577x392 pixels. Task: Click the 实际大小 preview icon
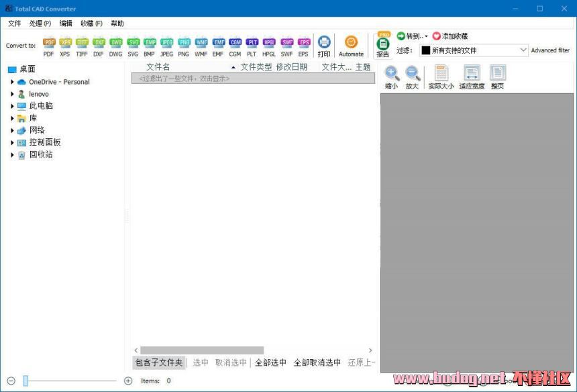point(441,77)
